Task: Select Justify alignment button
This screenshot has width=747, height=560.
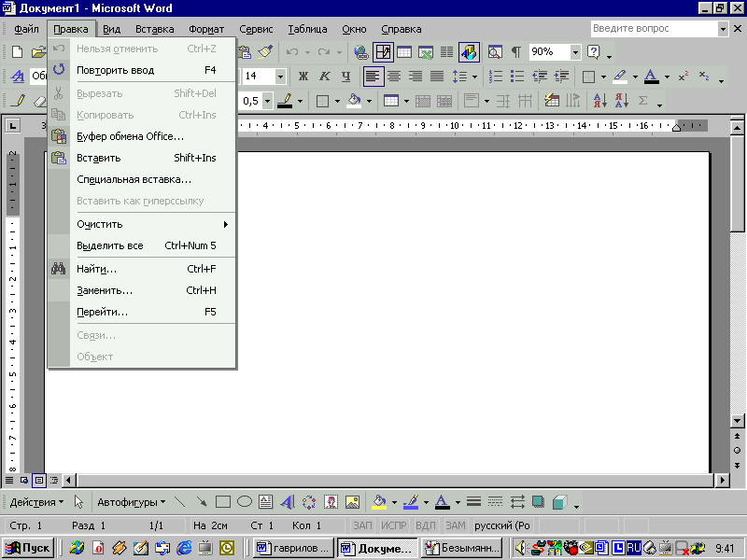Action: [437, 77]
